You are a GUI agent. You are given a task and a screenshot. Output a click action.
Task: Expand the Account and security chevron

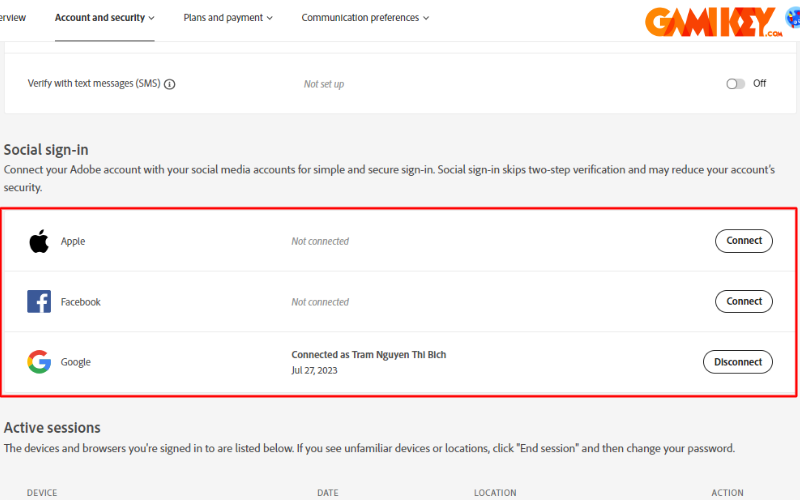point(152,18)
